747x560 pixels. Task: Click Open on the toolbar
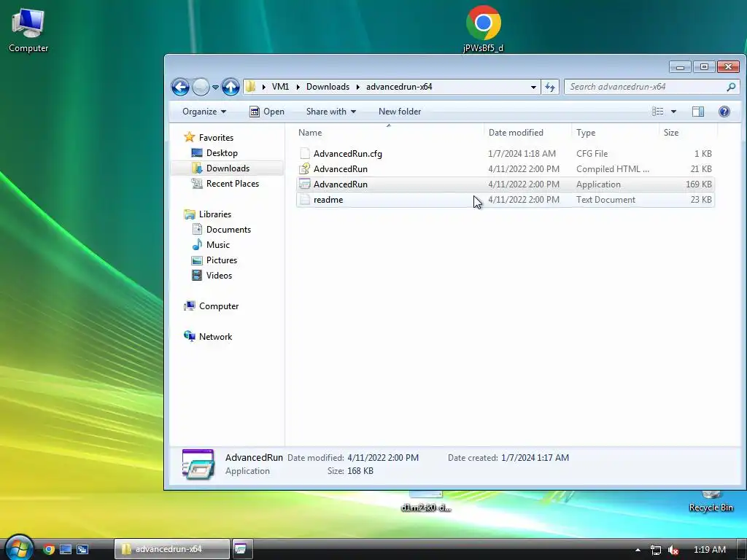[x=267, y=112]
